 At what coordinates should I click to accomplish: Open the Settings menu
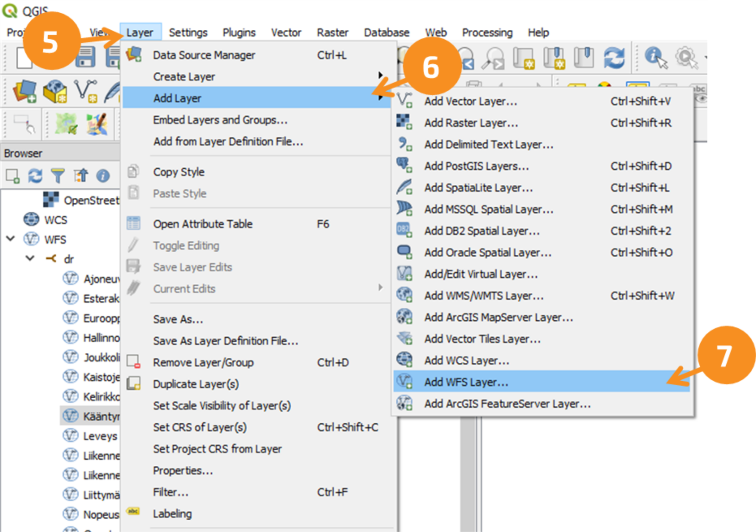188,33
